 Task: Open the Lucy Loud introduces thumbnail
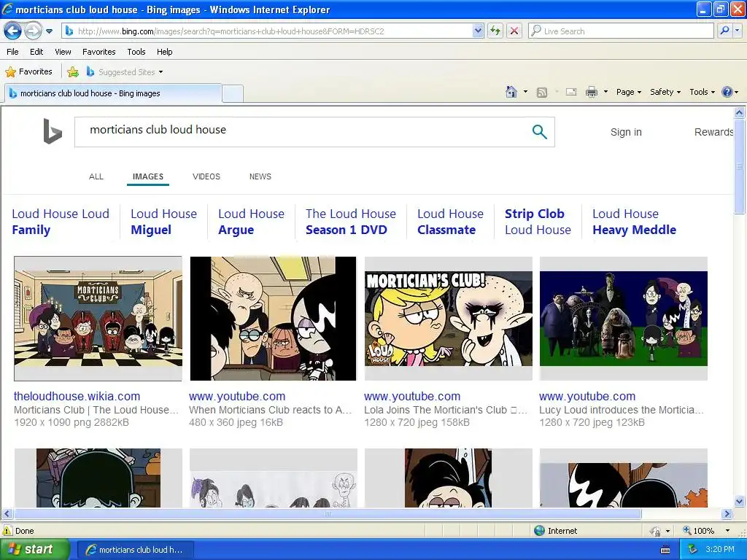click(624, 319)
